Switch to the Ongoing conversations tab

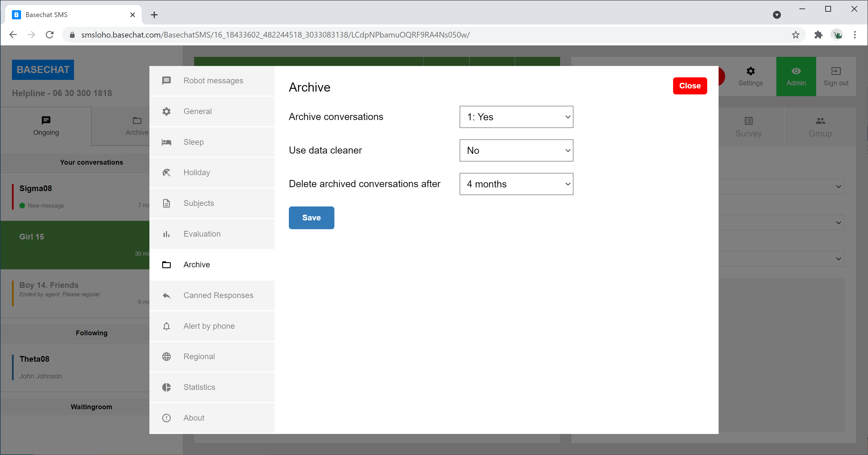click(46, 126)
